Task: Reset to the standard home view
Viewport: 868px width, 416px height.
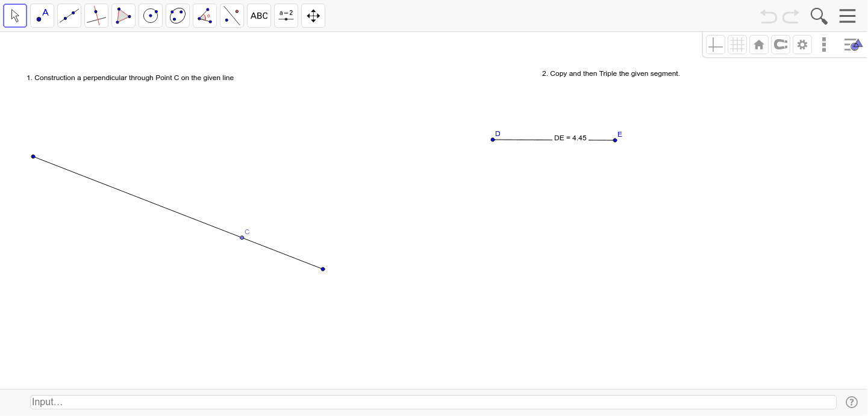Action: [759, 45]
